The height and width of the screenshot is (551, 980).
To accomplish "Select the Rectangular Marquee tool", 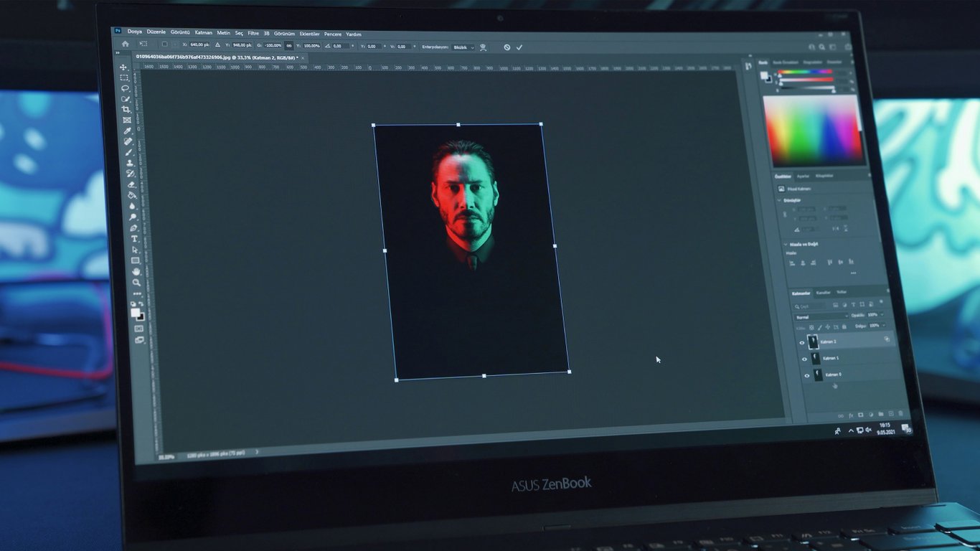I will pos(124,77).
